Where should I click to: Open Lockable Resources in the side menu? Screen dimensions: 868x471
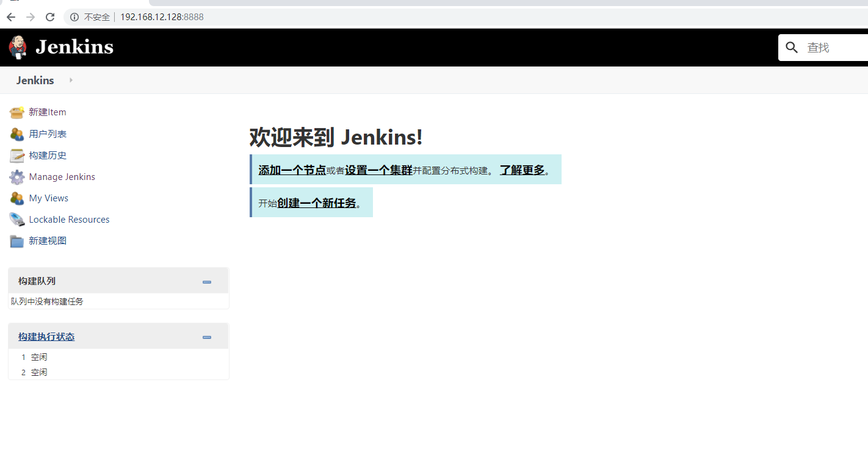coord(69,220)
